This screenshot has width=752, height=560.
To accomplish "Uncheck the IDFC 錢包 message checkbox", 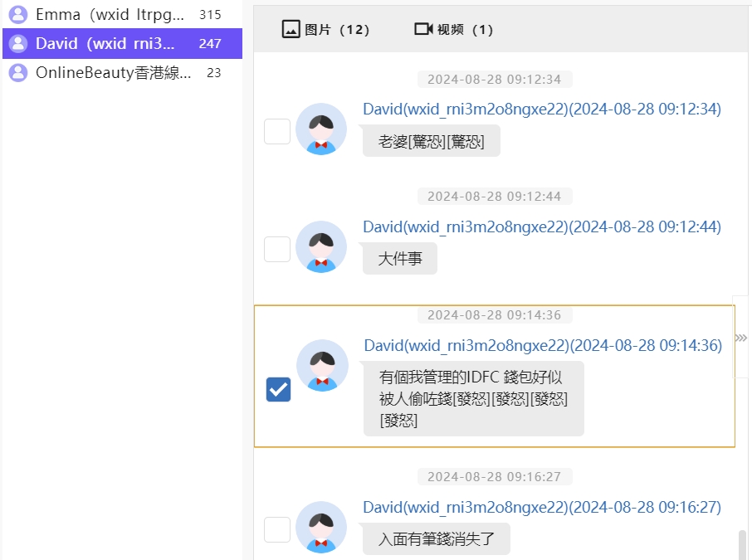I will 278,389.
